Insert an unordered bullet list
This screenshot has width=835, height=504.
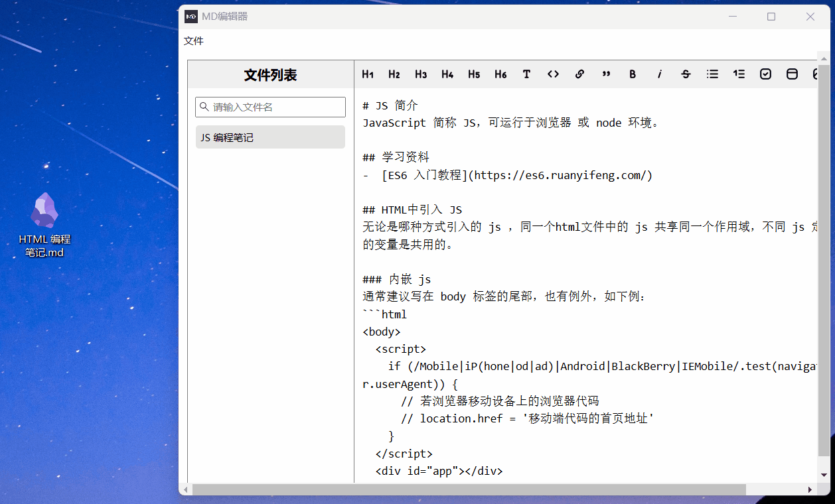(x=712, y=74)
